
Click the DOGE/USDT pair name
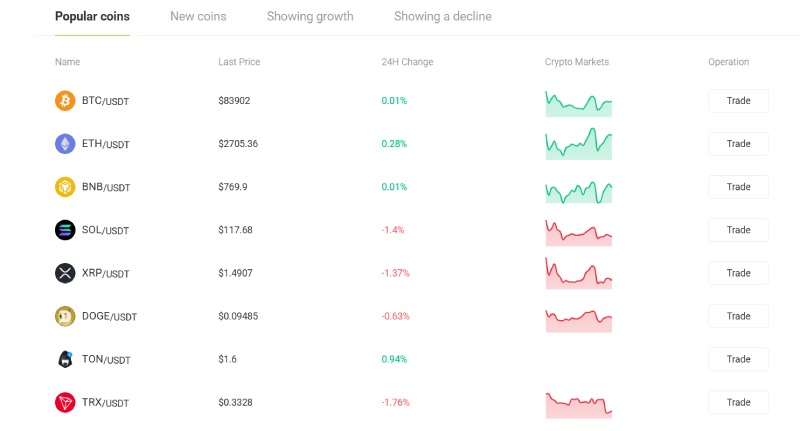pos(109,316)
